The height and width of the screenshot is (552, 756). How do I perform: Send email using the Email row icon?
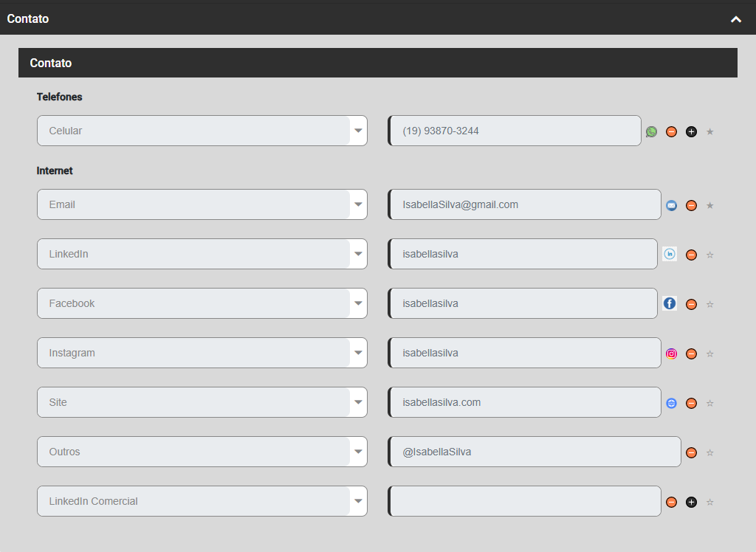point(671,205)
